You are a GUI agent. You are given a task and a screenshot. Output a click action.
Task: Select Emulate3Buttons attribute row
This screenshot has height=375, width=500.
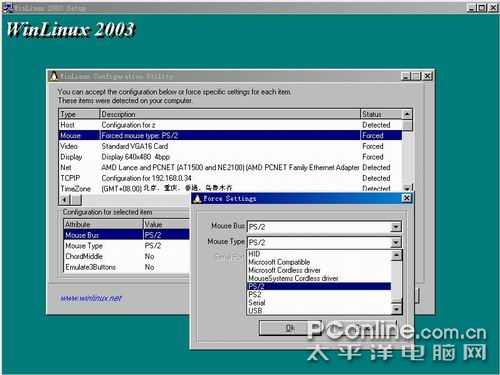[127, 267]
